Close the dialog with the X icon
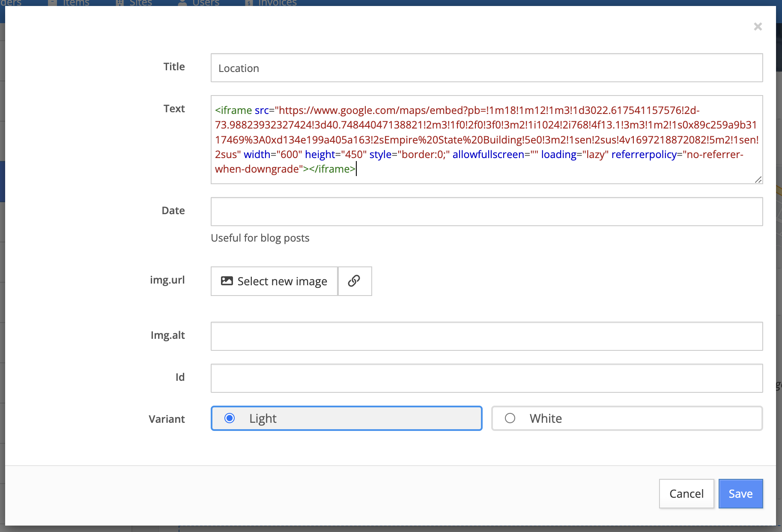The width and height of the screenshot is (782, 532). [758, 27]
